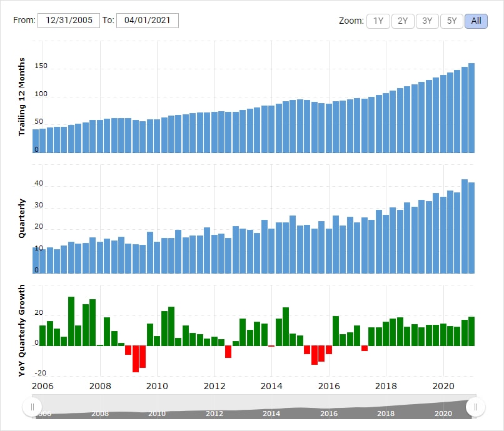504x431 pixels.
Task: Click the To date input field
Action: (148, 21)
